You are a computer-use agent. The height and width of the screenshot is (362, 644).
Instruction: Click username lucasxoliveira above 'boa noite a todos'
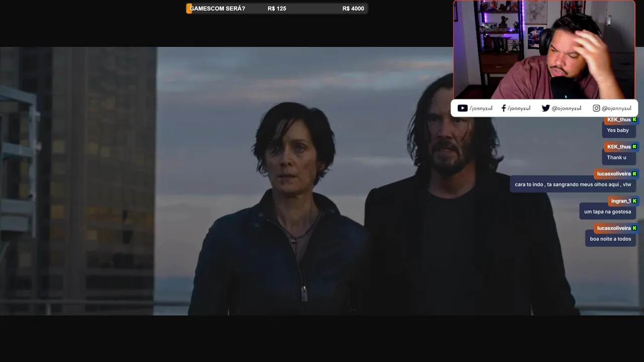(x=614, y=228)
